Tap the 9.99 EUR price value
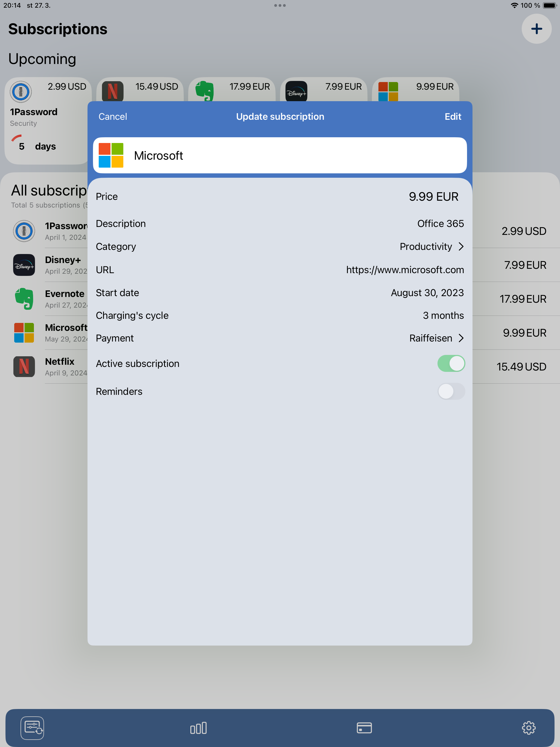Image resolution: width=560 pixels, height=747 pixels. point(434,197)
